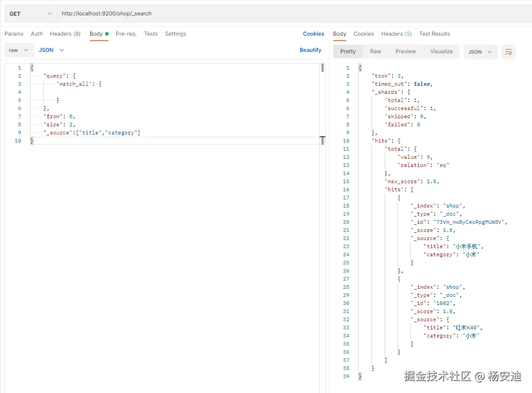Click the _id "1002" value
The image size is (532, 393).
[x=443, y=303]
